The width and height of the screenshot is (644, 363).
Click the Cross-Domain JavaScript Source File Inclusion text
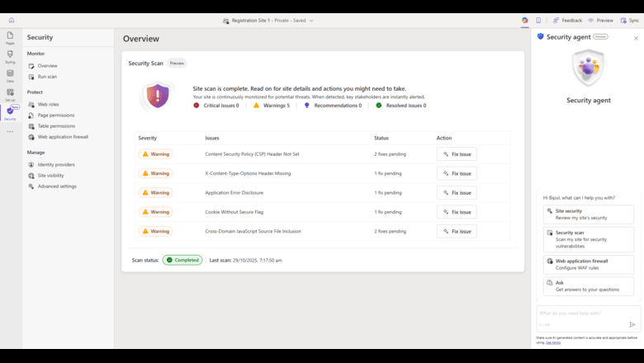253,231
